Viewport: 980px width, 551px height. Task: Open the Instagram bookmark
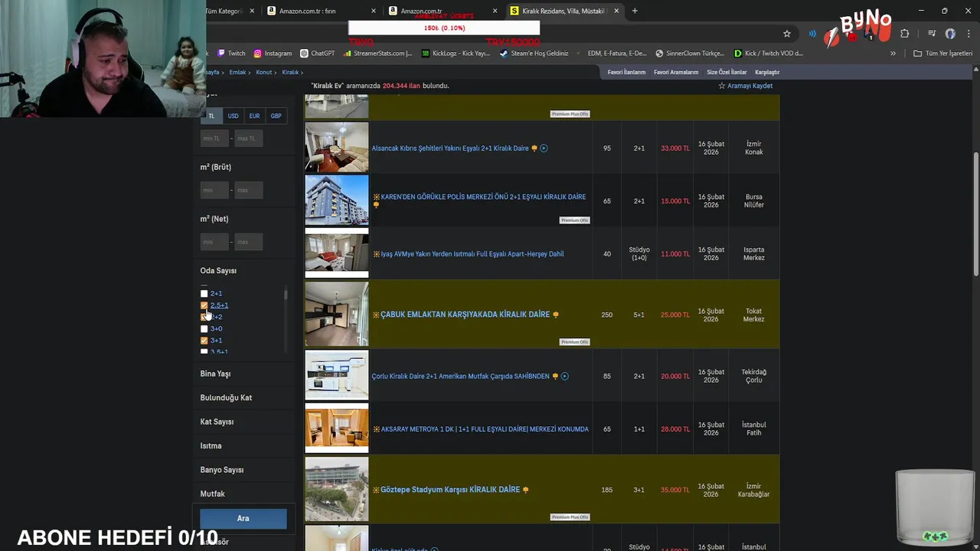[x=273, y=54]
